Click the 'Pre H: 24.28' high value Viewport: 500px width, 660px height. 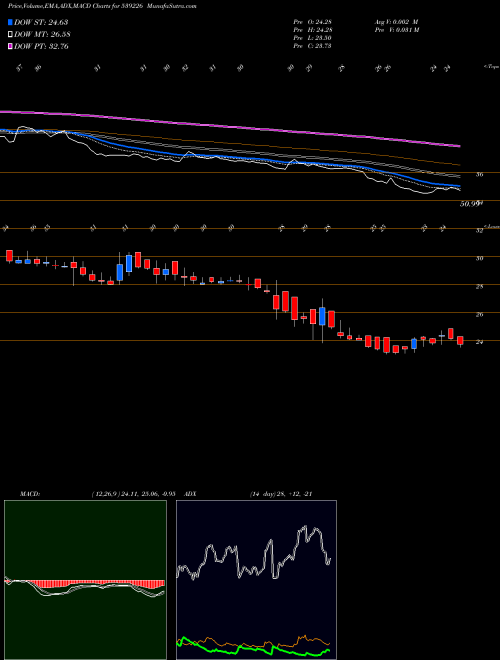pos(313,30)
